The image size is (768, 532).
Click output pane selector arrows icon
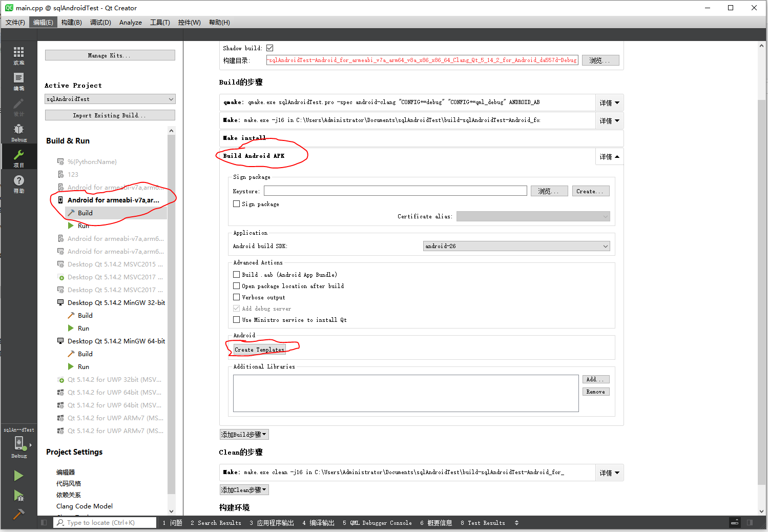click(x=516, y=523)
